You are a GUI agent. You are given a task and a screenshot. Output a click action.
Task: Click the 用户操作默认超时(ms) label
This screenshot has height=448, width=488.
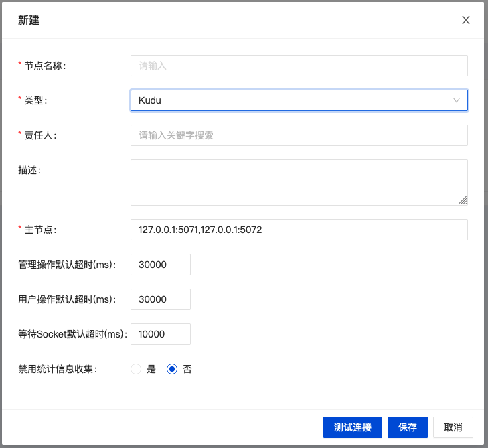(67, 299)
